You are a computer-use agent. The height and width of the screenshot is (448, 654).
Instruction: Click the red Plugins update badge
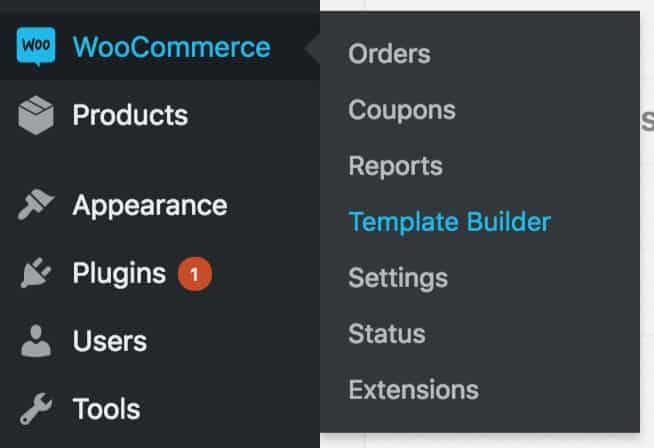tap(195, 274)
